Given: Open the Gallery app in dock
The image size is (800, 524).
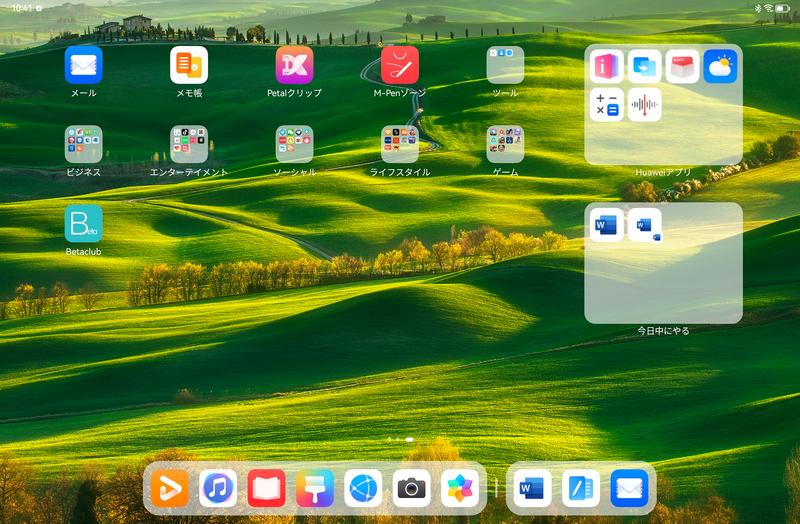Looking at the screenshot, I should 460,488.
